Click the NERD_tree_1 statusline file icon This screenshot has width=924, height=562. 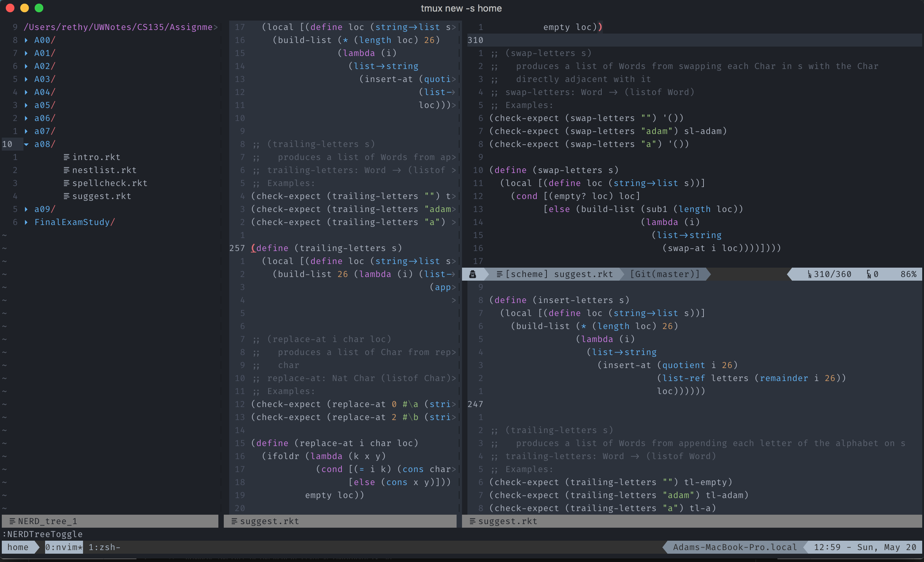point(12,521)
